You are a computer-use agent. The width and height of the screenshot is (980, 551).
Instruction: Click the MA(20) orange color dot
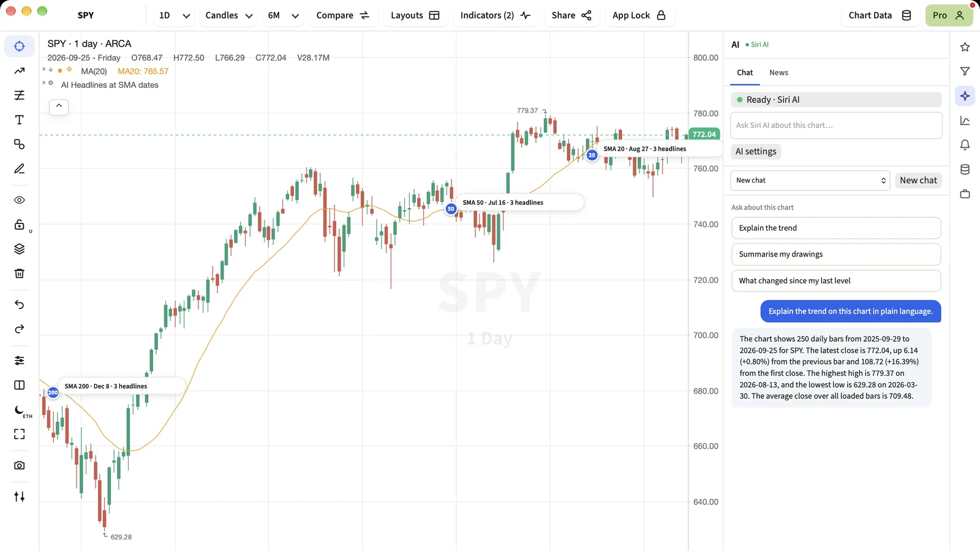[60, 70]
